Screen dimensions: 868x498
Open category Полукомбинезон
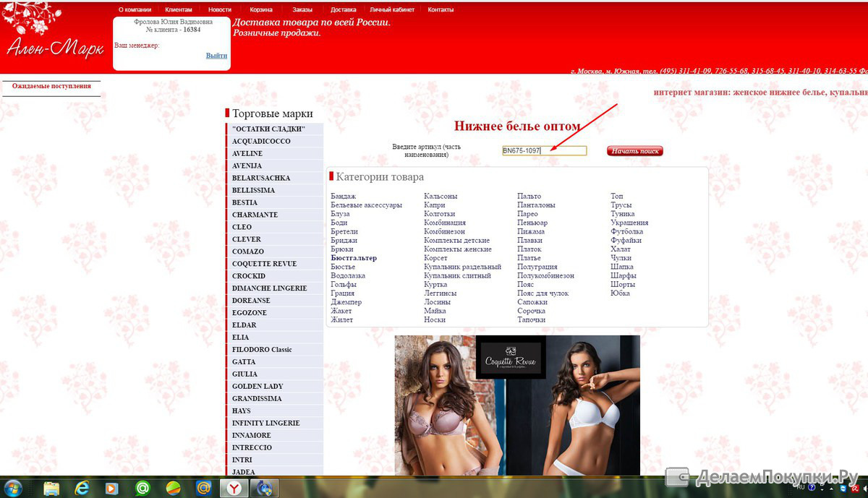[545, 275]
